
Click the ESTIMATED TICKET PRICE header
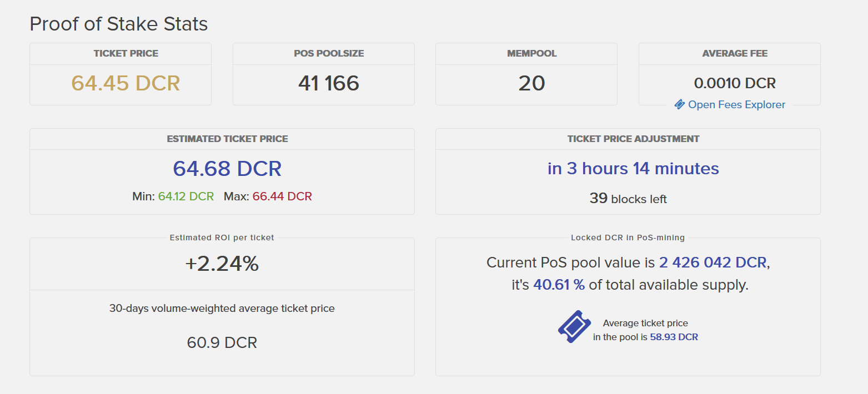point(228,139)
